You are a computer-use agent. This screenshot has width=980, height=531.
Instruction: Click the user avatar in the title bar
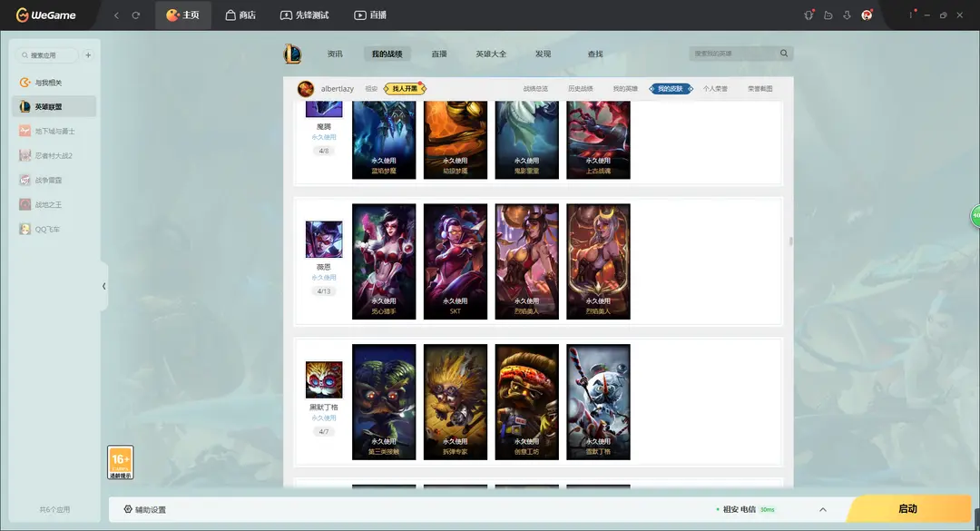pyautogui.click(x=867, y=15)
